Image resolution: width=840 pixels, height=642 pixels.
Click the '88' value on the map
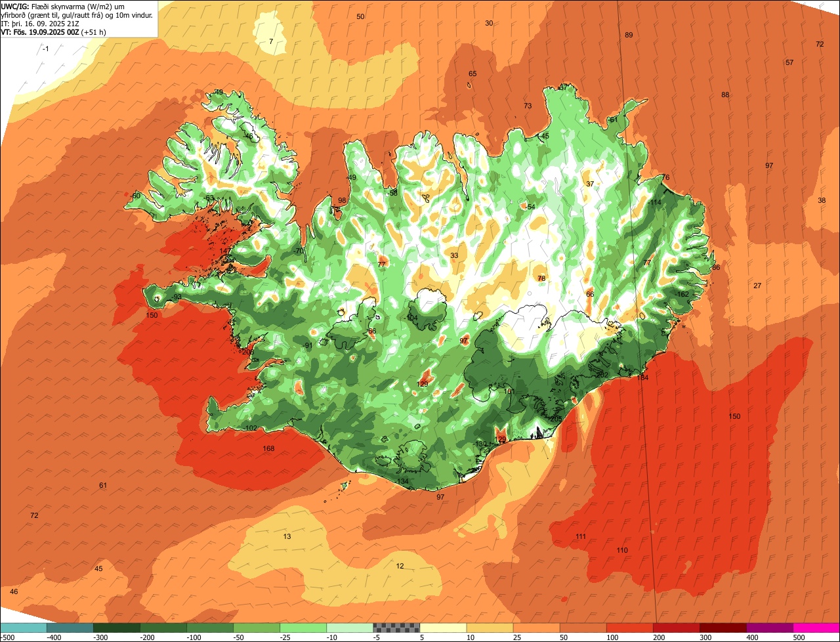(x=725, y=95)
